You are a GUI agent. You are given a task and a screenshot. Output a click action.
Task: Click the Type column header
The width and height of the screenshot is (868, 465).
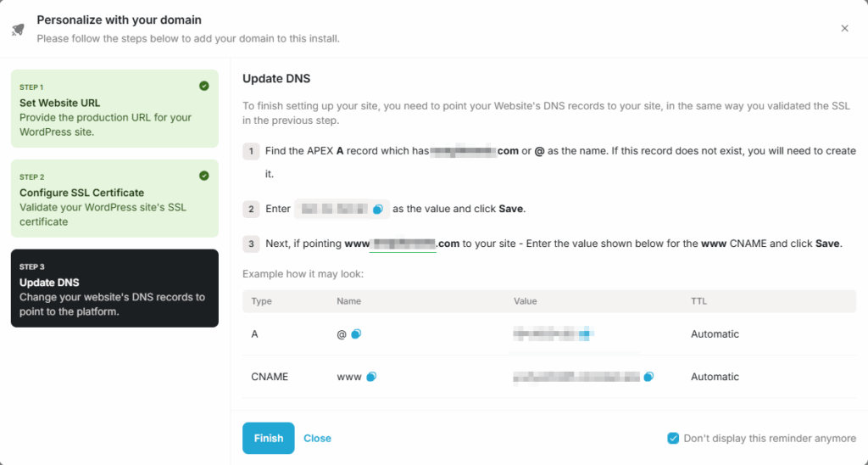pyautogui.click(x=262, y=301)
